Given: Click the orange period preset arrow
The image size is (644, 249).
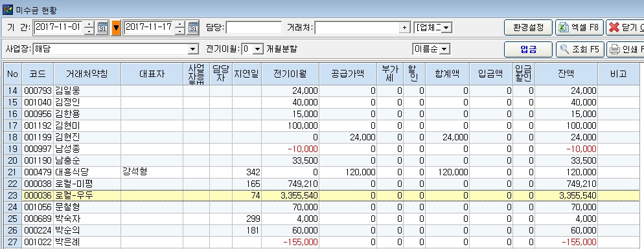Looking at the screenshot, I should pos(116,28).
